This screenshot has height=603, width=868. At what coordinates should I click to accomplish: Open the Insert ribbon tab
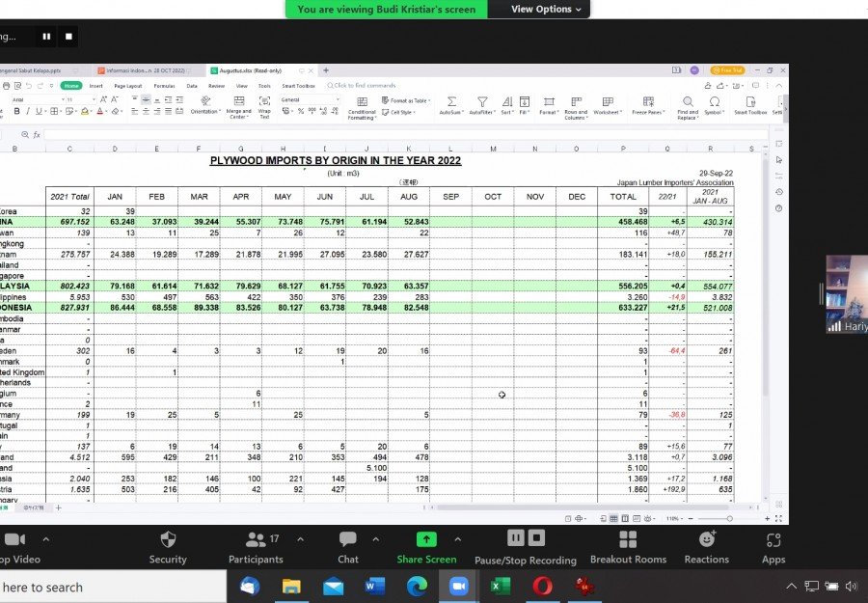click(x=95, y=86)
